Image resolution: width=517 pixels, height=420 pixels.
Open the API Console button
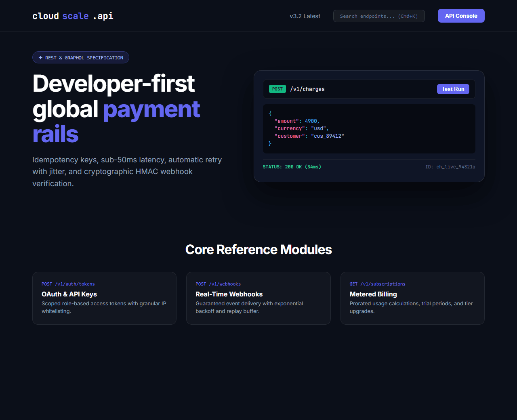coord(461,16)
